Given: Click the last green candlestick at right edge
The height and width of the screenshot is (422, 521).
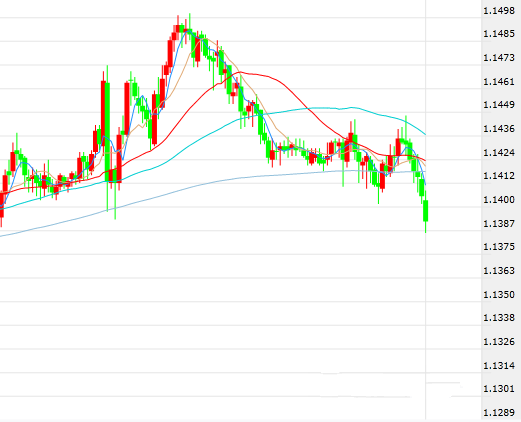Looking at the screenshot, I should click(x=426, y=211).
